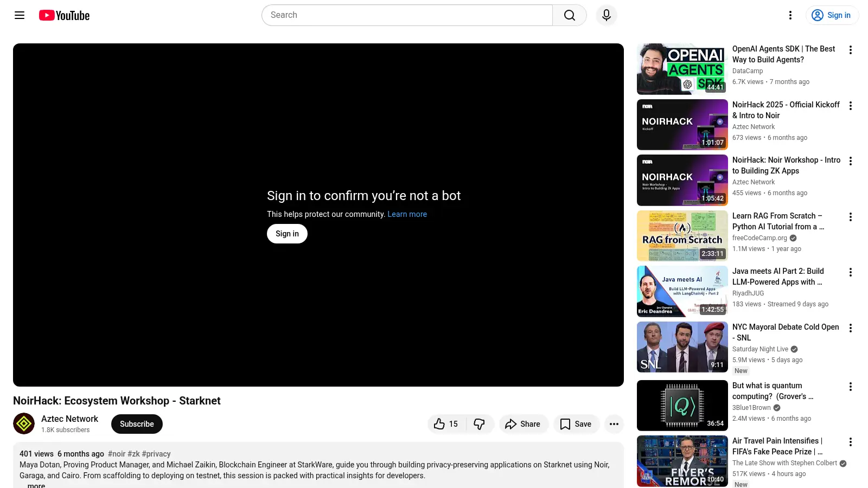The width and height of the screenshot is (868, 488).
Task: Click the search magnifier button
Action: tap(570, 15)
